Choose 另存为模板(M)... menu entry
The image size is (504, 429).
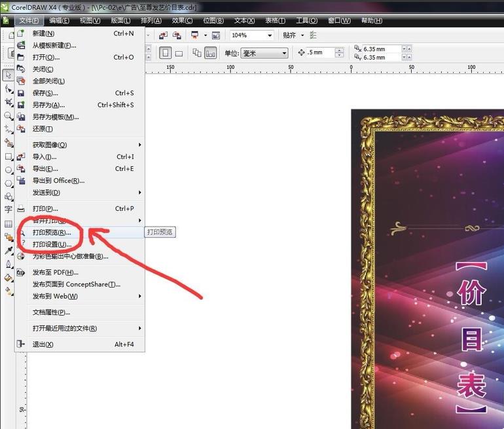pyautogui.click(x=80, y=117)
